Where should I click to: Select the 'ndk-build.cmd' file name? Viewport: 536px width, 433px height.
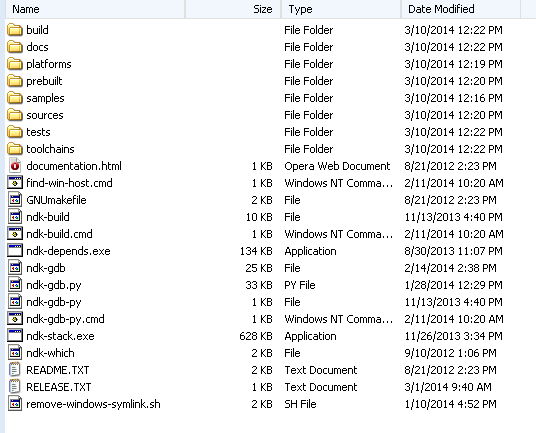pyautogui.click(x=59, y=234)
